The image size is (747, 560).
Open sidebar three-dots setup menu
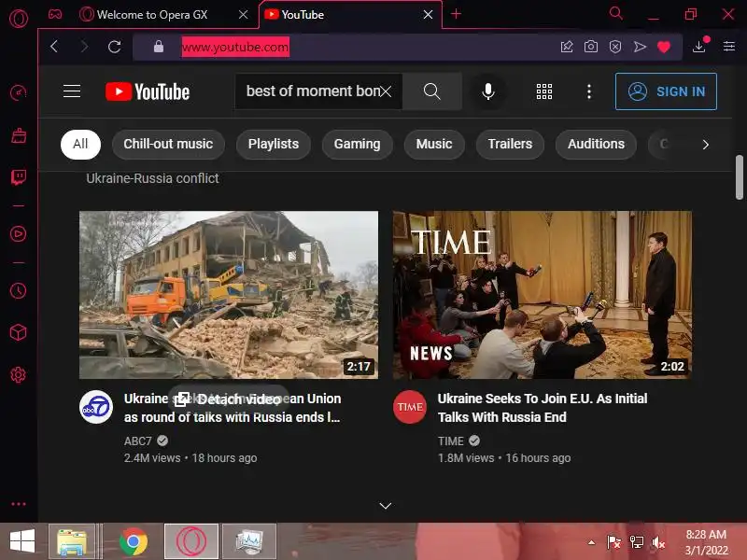19,504
